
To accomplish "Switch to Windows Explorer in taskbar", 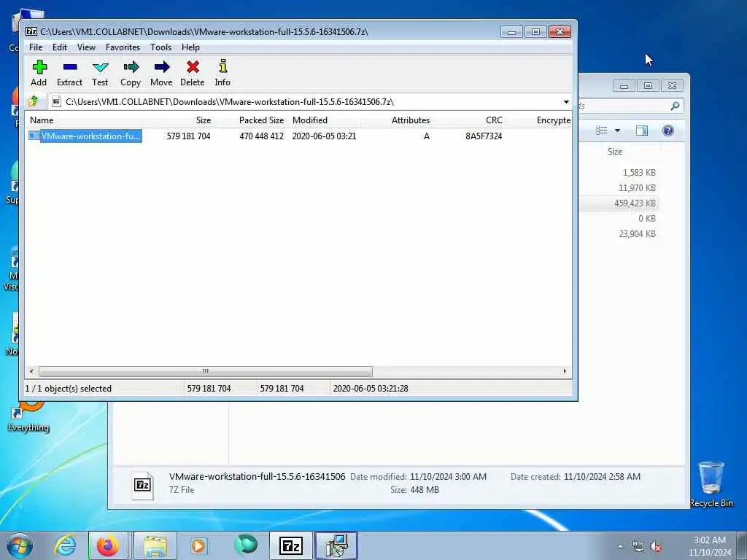I will (x=155, y=545).
